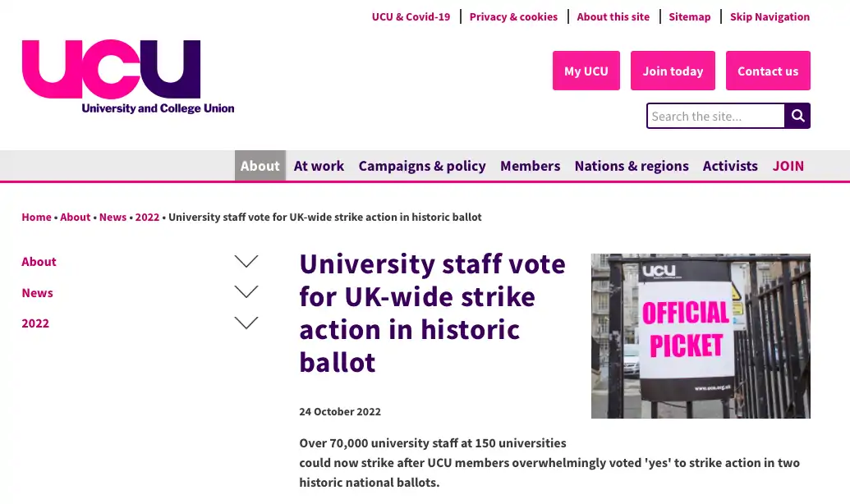
Task: Click the Contact us button
Action: click(x=768, y=71)
